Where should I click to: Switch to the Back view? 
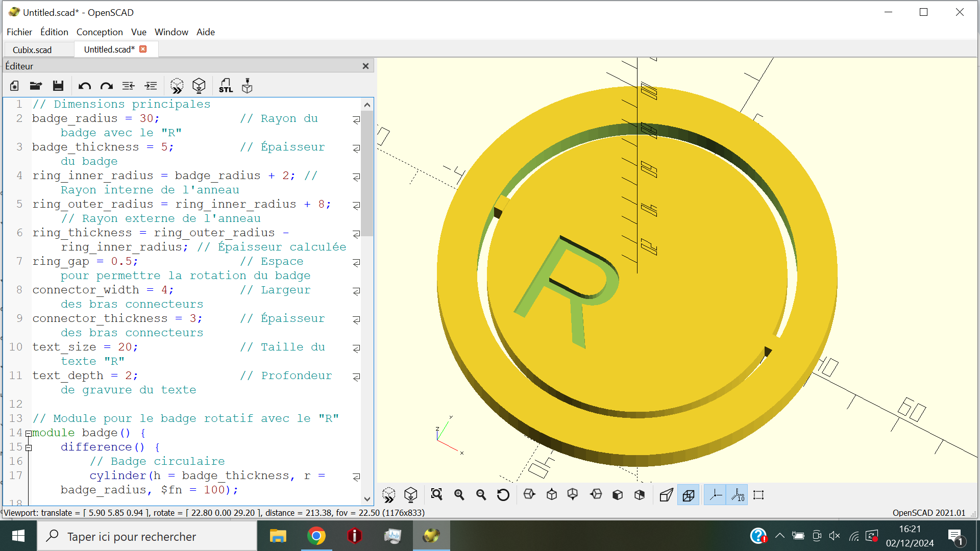point(640,495)
